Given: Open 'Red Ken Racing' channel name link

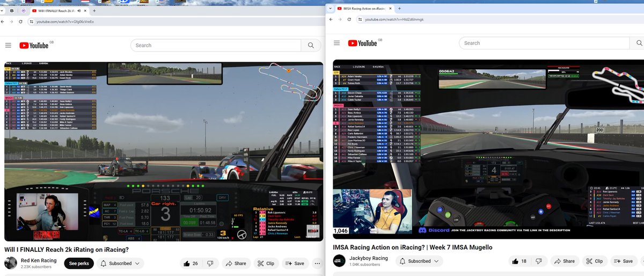Looking at the screenshot, I should pos(39,260).
